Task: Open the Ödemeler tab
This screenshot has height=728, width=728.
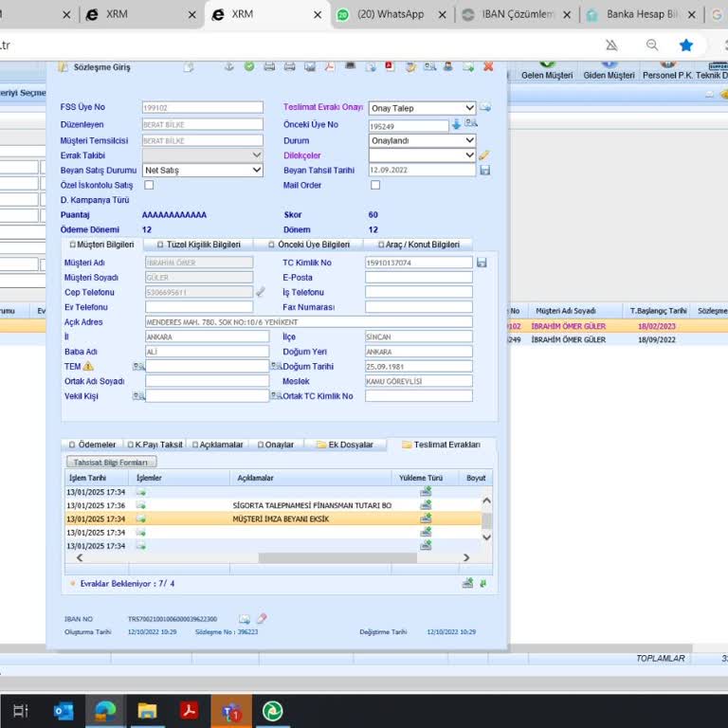Action: click(93, 445)
